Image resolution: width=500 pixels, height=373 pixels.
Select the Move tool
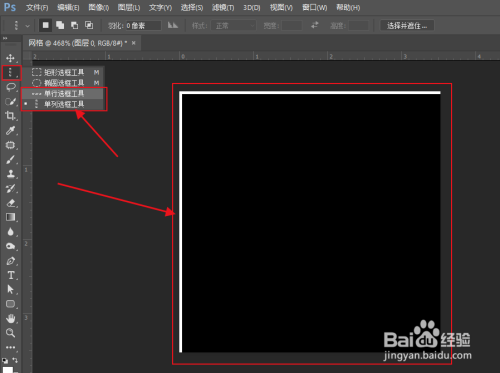(10, 58)
